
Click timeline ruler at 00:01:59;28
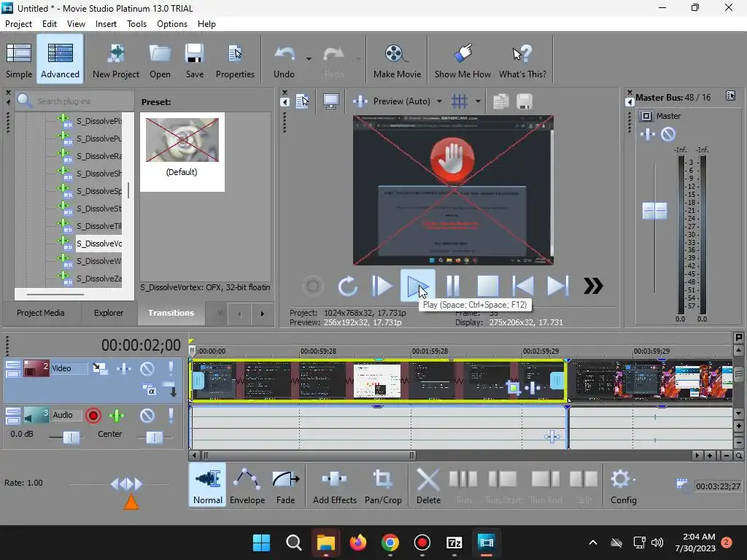click(430, 351)
